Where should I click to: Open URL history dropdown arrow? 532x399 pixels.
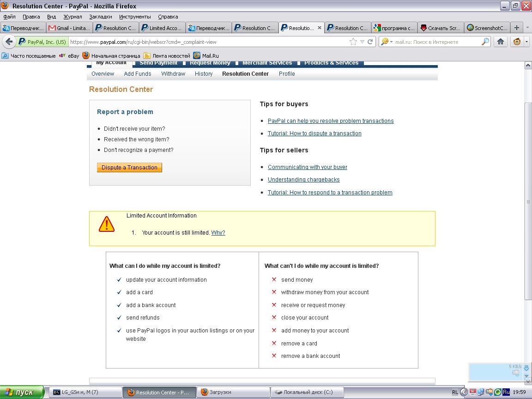coord(362,42)
